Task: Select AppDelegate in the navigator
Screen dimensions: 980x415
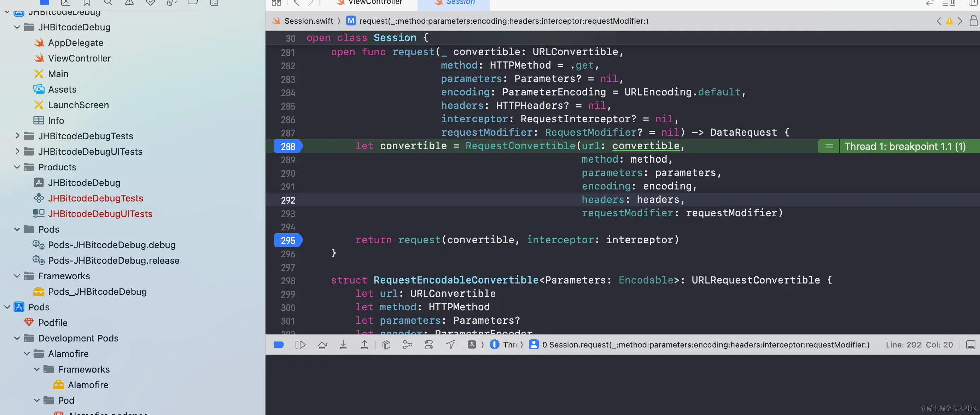Action: (75, 43)
